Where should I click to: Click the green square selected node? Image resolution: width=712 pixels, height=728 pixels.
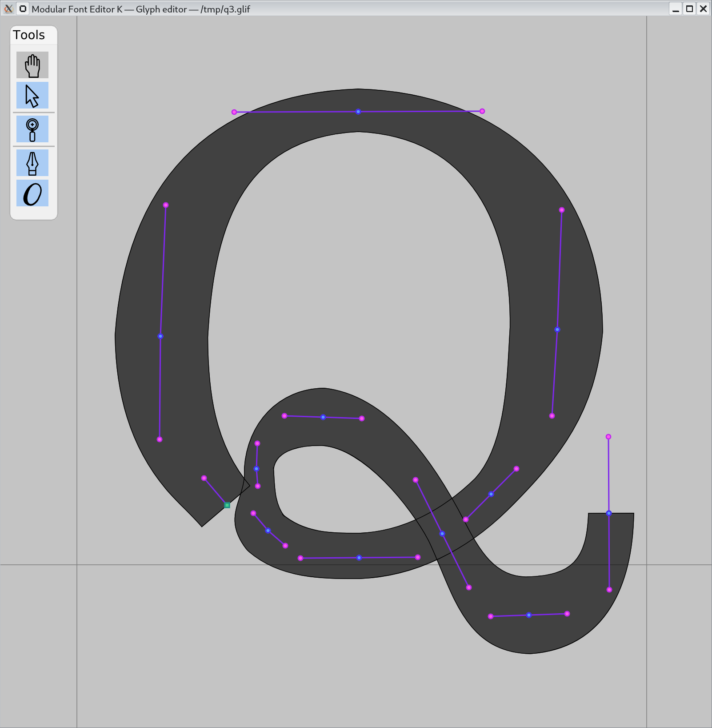[227, 505]
